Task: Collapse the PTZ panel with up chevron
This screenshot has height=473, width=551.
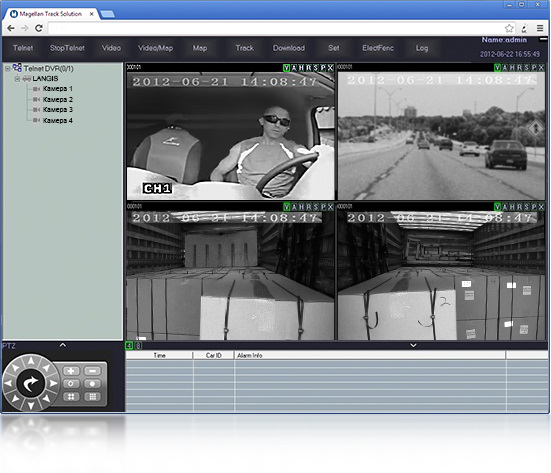Action: point(63,345)
